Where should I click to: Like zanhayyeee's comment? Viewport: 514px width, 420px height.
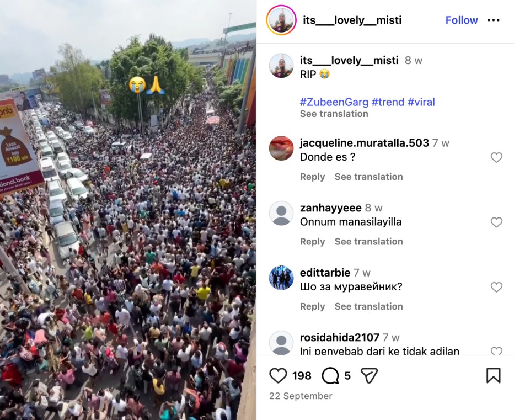tap(496, 222)
